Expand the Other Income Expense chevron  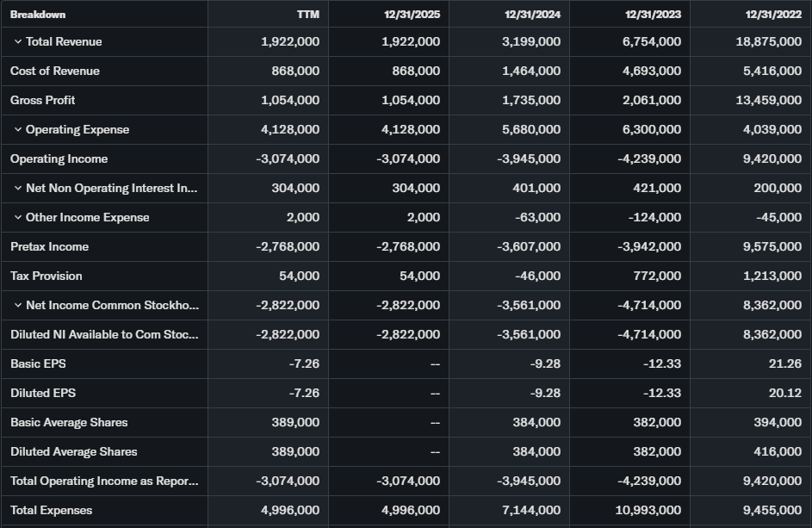click(17, 218)
